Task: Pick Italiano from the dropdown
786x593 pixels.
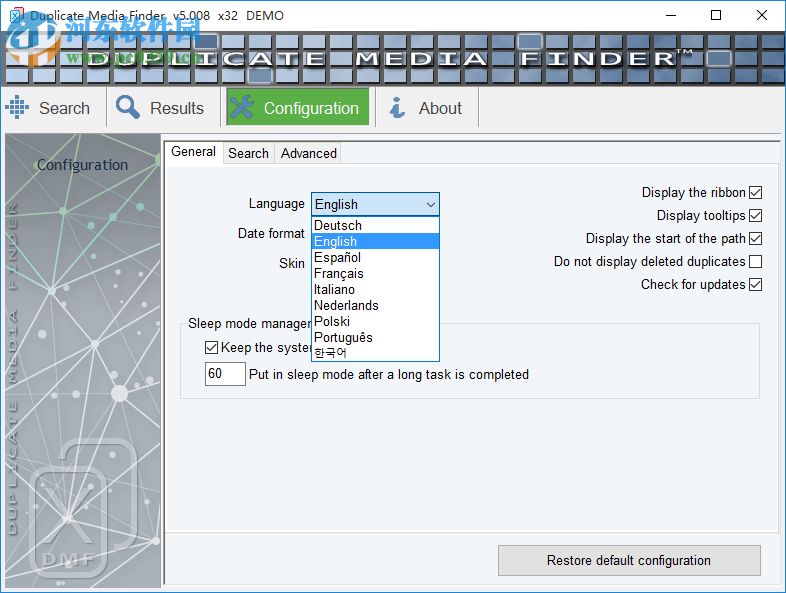Action: (x=375, y=290)
